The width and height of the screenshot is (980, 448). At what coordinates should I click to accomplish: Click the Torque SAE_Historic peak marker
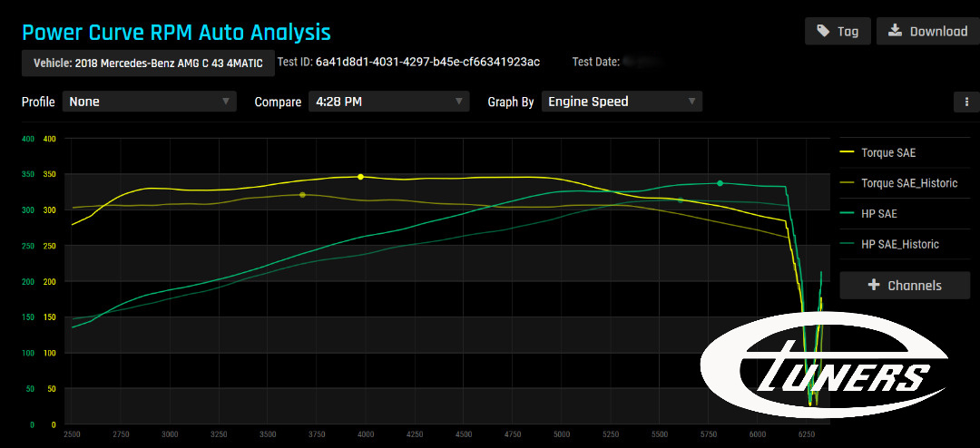pos(302,195)
